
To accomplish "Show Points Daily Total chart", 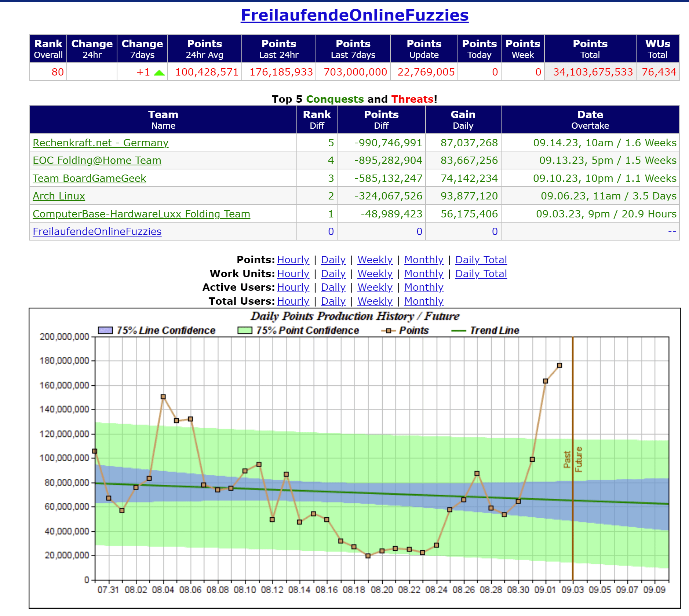I will click(x=481, y=260).
